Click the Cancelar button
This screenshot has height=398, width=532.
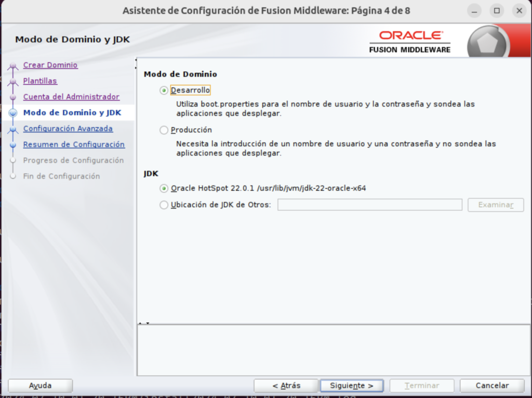pyautogui.click(x=491, y=386)
